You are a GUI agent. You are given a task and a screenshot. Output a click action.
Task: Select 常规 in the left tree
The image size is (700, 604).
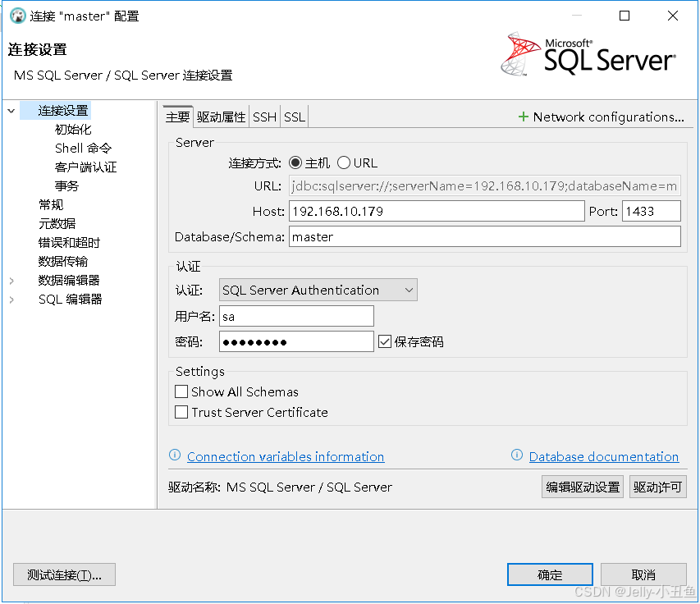point(51,205)
